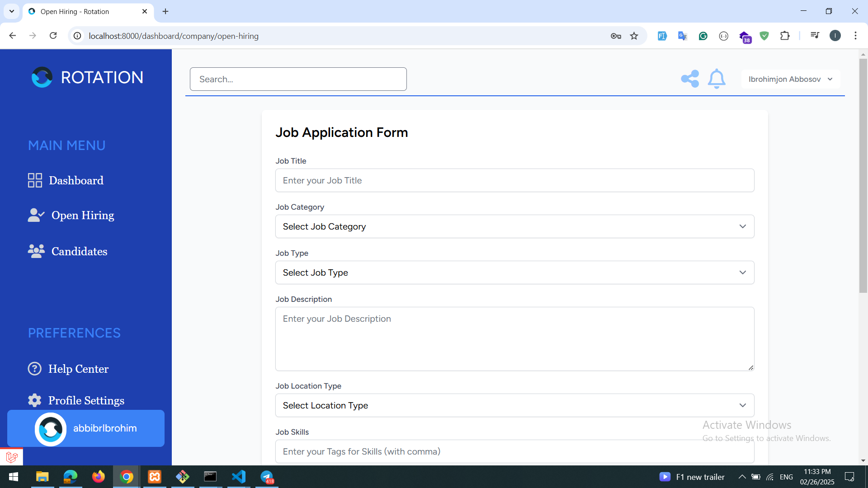Click the share icon in the header

[690, 79]
